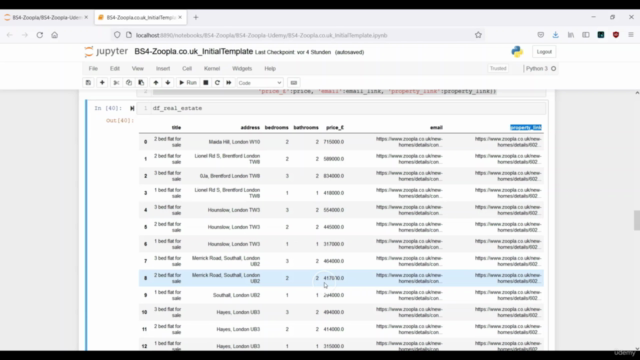This screenshot has height=360, width=640.
Task: Click the Jupyter logo
Action: tap(106, 51)
